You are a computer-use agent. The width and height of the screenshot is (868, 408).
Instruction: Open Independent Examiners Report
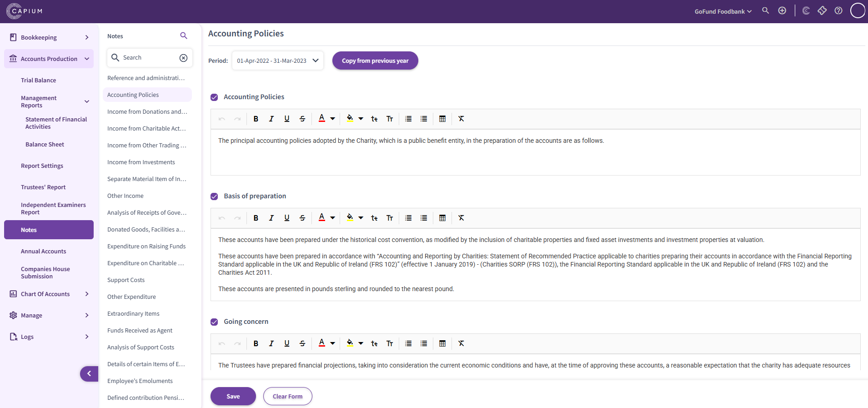pyautogui.click(x=53, y=208)
